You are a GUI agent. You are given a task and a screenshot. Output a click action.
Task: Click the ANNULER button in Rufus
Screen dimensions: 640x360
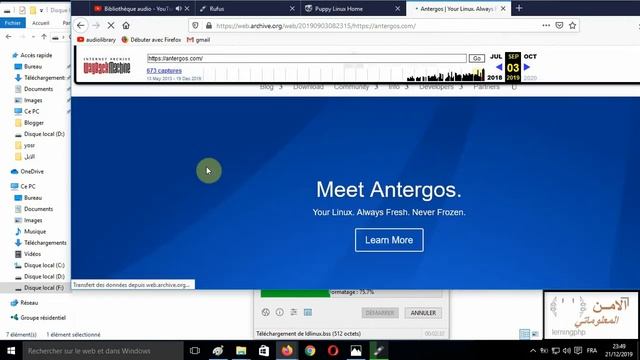(423, 313)
